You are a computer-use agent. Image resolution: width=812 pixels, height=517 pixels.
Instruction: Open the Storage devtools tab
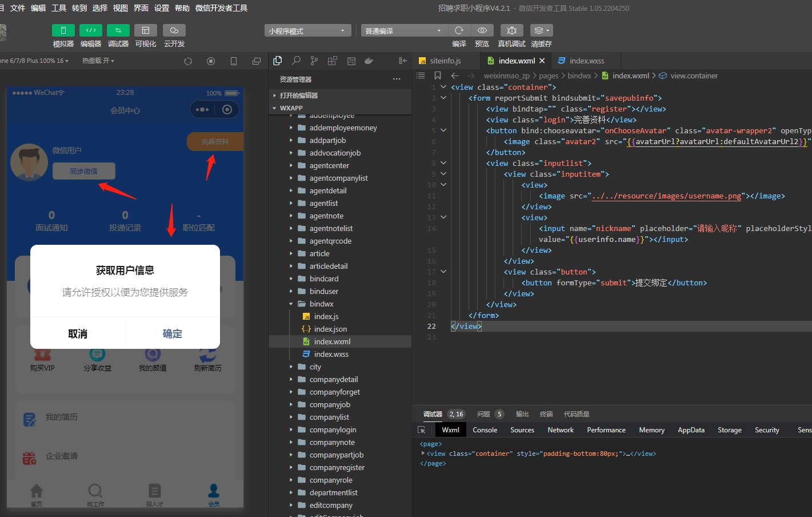point(730,430)
